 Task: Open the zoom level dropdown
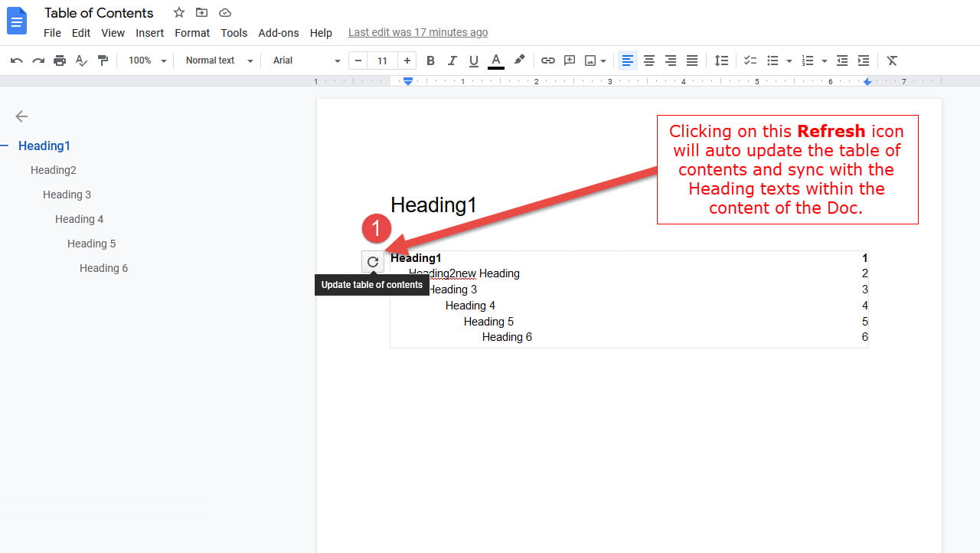coord(145,61)
